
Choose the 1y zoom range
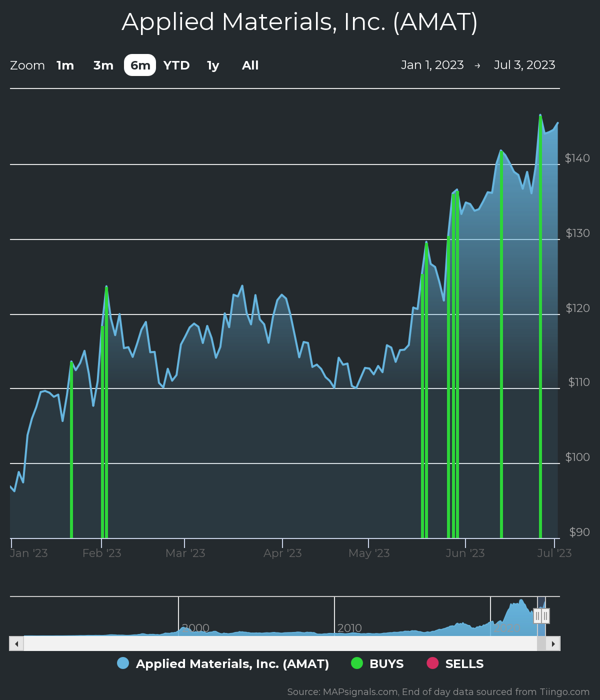coord(213,65)
